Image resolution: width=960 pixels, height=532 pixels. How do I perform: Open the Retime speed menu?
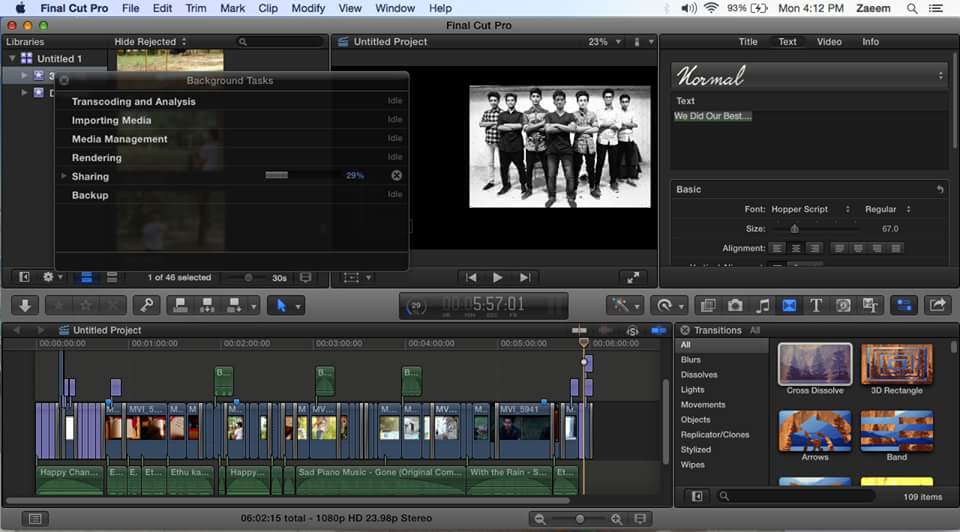coord(668,305)
